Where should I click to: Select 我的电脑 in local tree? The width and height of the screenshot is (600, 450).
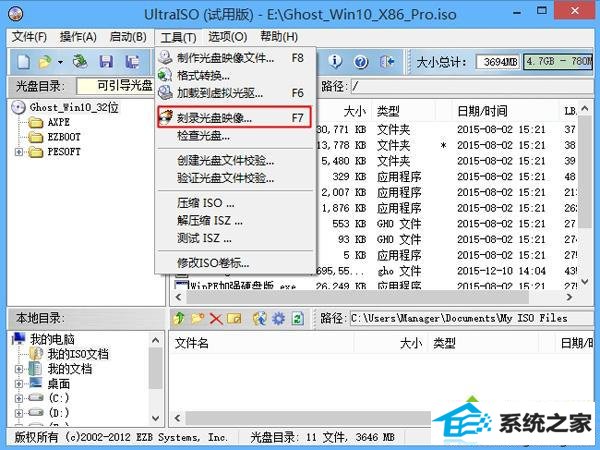click(x=52, y=339)
